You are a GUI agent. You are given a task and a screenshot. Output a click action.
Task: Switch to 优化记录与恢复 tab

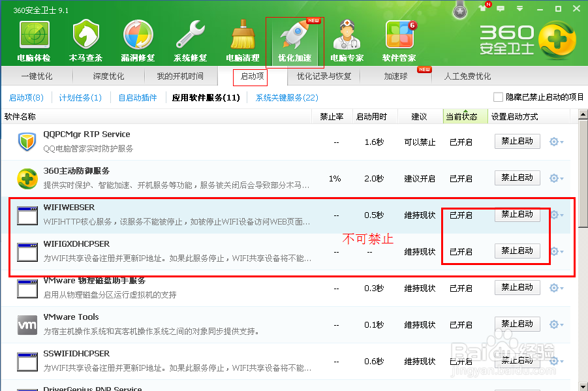pos(324,76)
